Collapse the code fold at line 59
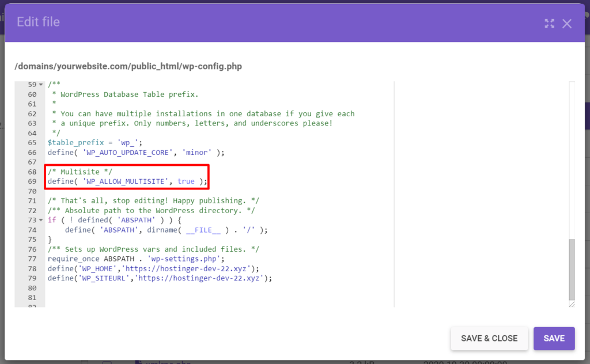590x364 pixels. (x=41, y=85)
